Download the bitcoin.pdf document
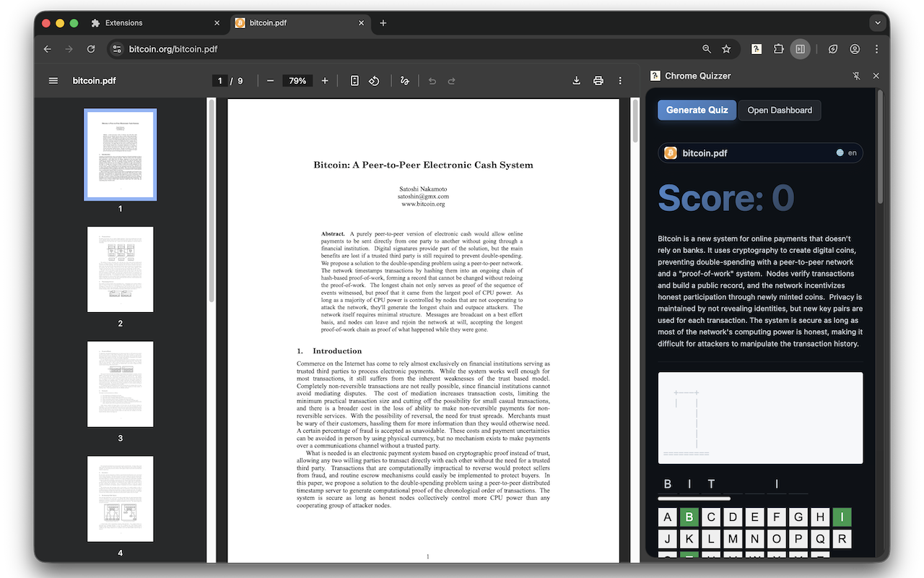The image size is (924, 578). 576,80
